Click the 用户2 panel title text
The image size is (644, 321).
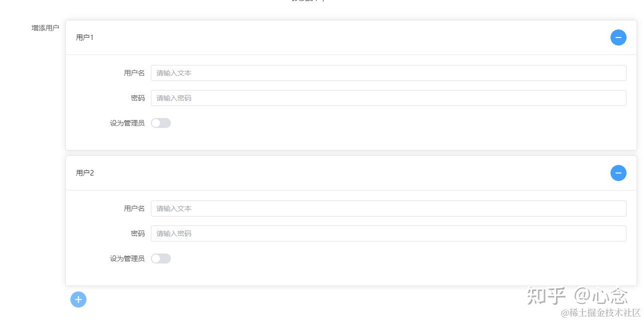click(84, 173)
